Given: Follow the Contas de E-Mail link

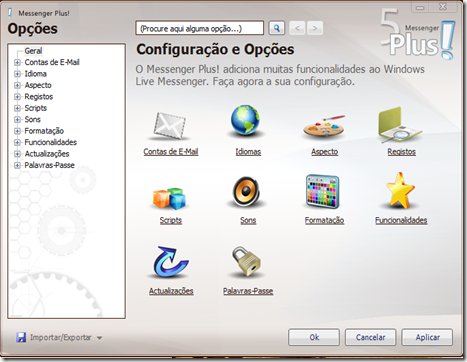Looking at the screenshot, I should click(171, 152).
